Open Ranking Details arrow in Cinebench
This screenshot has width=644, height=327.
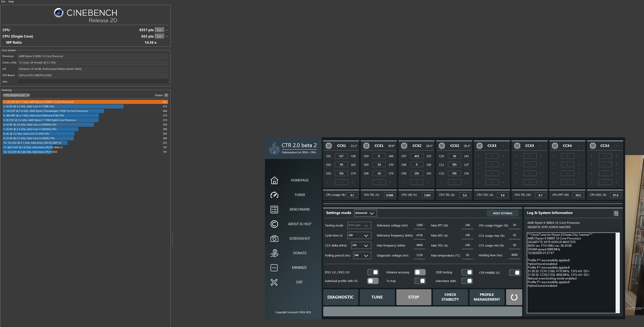166,95
